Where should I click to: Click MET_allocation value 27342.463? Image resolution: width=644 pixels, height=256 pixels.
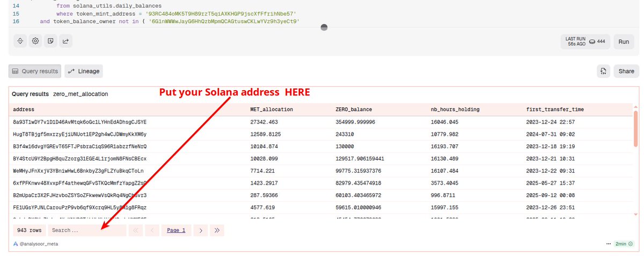click(x=264, y=122)
